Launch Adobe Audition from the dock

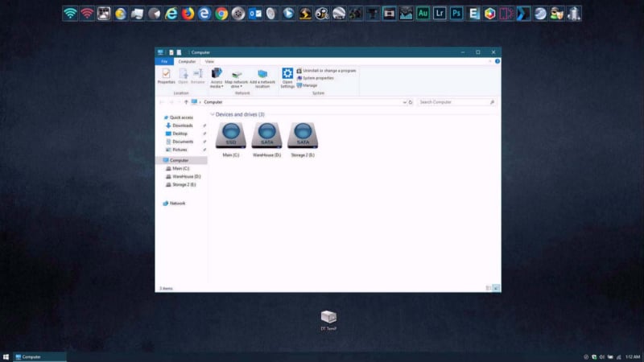coord(423,14)
